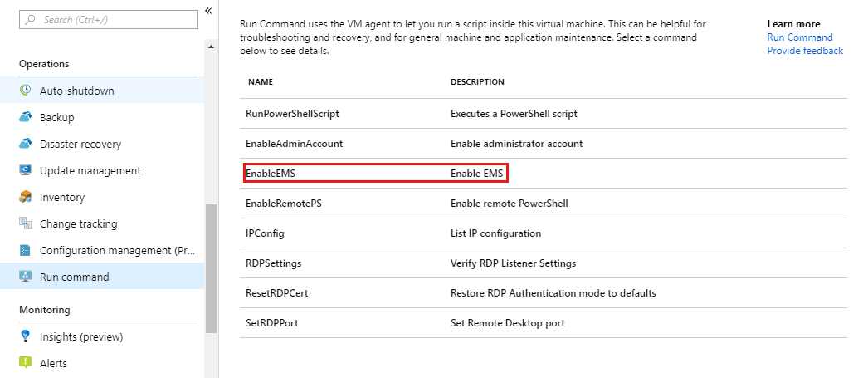Image resolution: width=868 pixels, height=378 pixels.
Task: Click the Auto-shutdown clock icon
Action: [x=25, y=91]
